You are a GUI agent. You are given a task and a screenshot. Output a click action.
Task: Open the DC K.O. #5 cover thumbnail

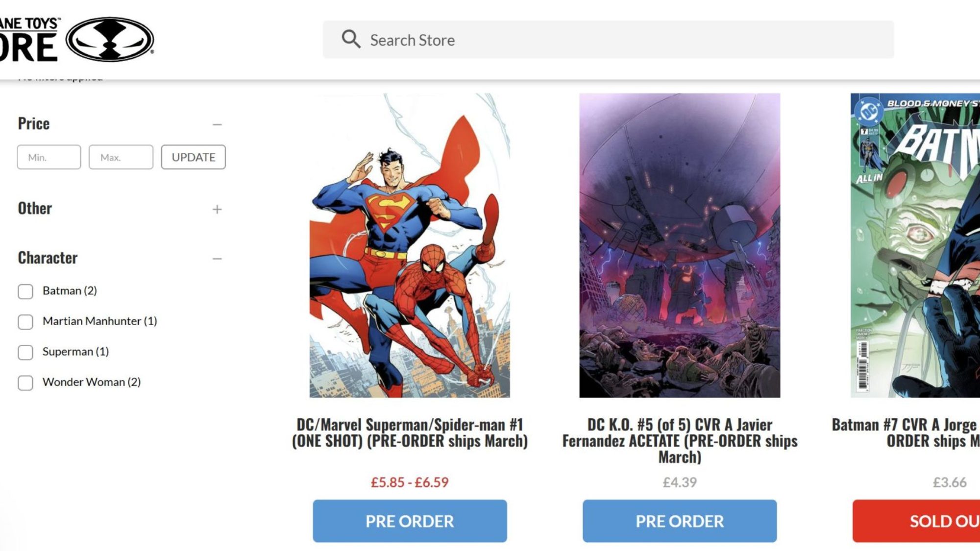pyautogui.click(x=680, y=245)
